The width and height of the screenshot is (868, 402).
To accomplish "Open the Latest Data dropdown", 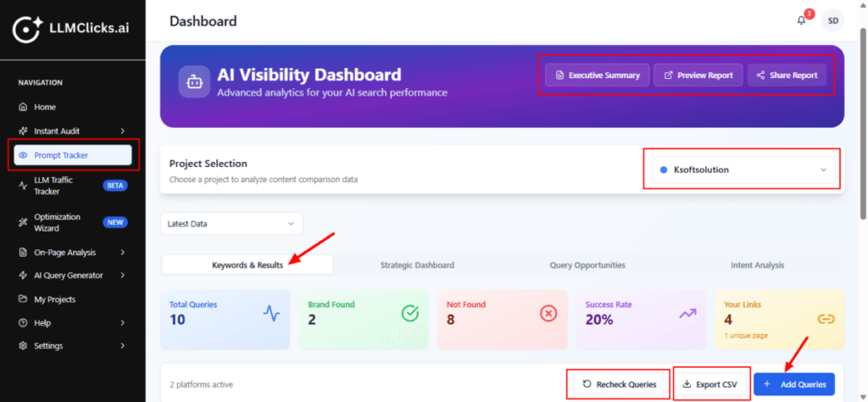I will click(231, 224).
